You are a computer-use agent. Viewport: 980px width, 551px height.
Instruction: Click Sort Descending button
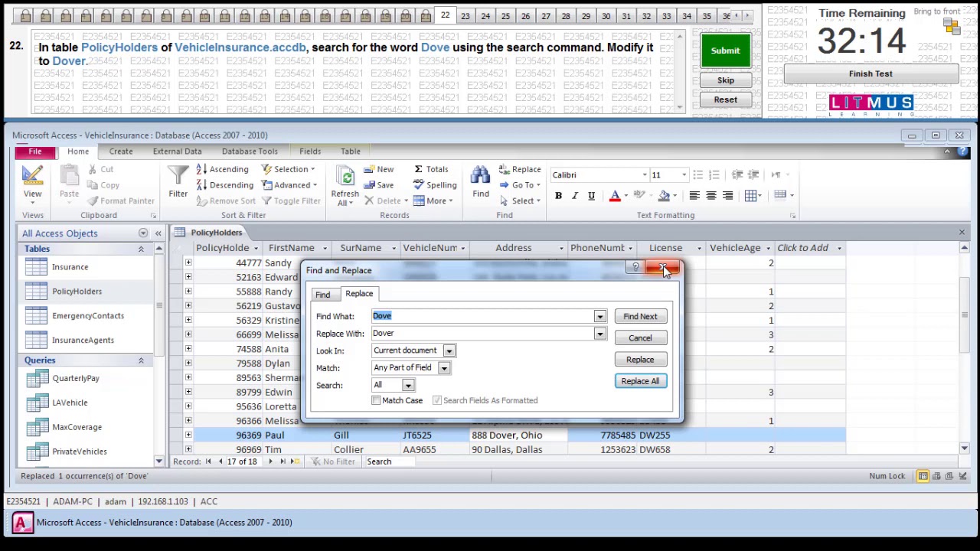pos(224,184)
